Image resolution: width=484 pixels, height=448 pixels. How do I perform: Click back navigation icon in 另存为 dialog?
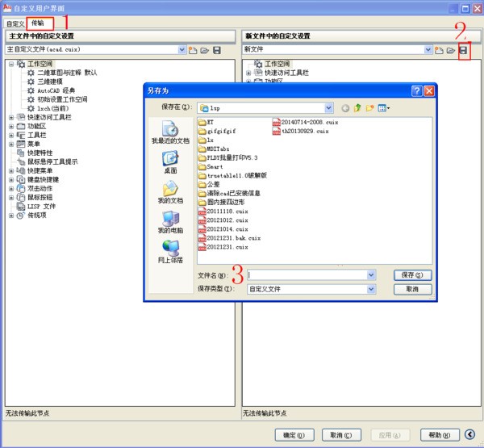345,108
